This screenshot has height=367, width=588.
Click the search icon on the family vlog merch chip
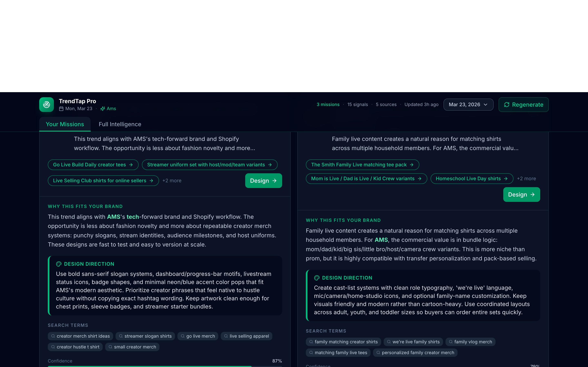coord(451,342)
